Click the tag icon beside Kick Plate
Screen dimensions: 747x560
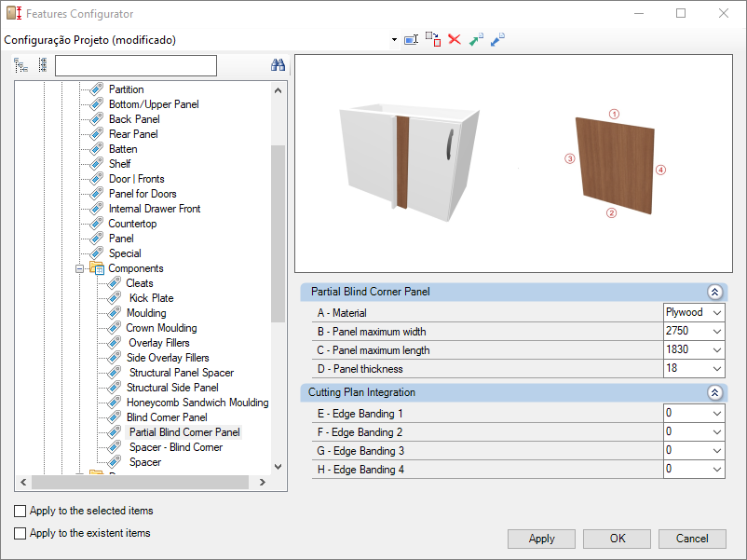pyautogui.click(x=115, y=298)
